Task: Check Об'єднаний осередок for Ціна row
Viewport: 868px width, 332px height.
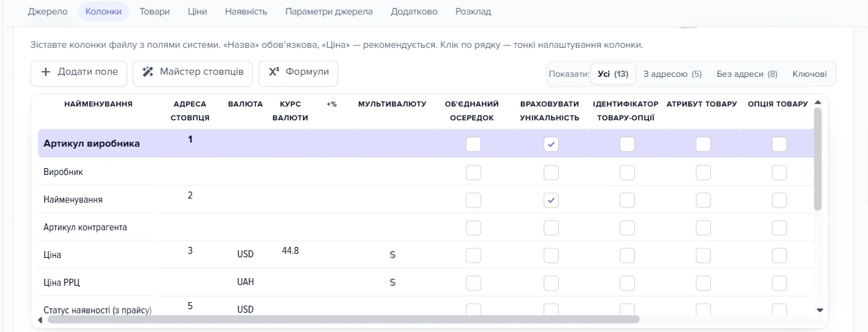Action: point(473,255)
